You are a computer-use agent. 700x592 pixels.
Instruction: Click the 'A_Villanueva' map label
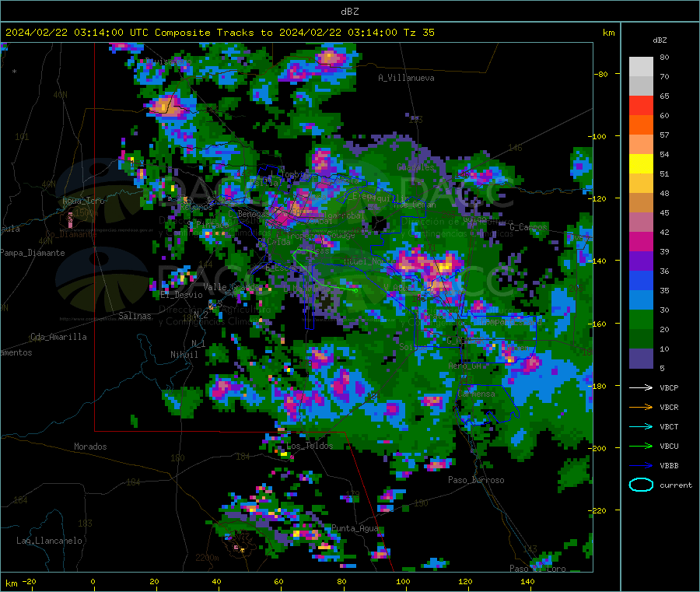coord(406,78)
